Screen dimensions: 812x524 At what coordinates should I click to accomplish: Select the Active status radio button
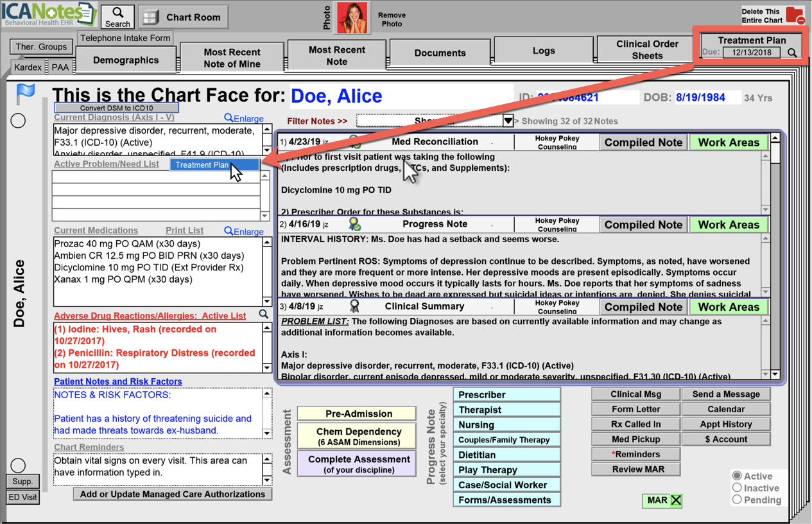click(x=737, y=476)
